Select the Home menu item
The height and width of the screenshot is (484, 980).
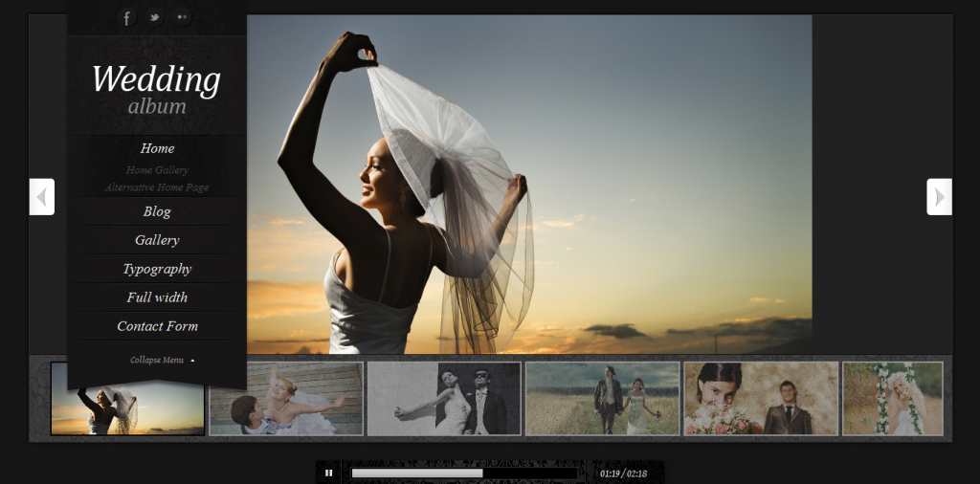click(x=157, y=148)
